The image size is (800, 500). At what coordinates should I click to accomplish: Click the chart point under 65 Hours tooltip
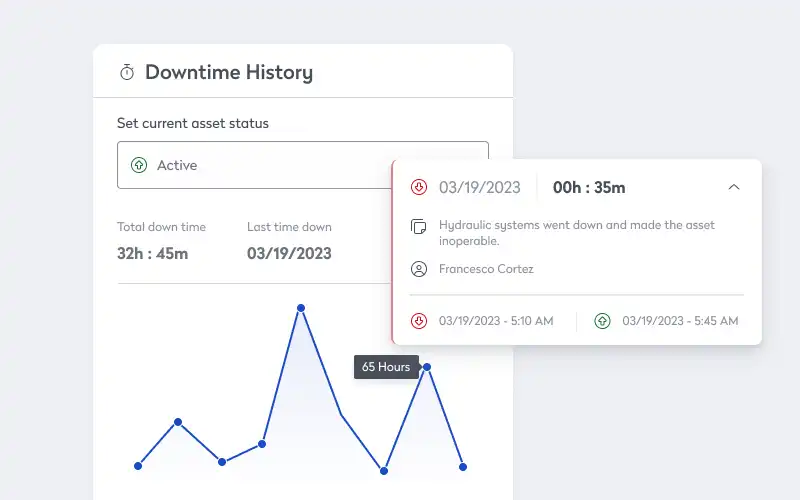click(x=427, y=367)
